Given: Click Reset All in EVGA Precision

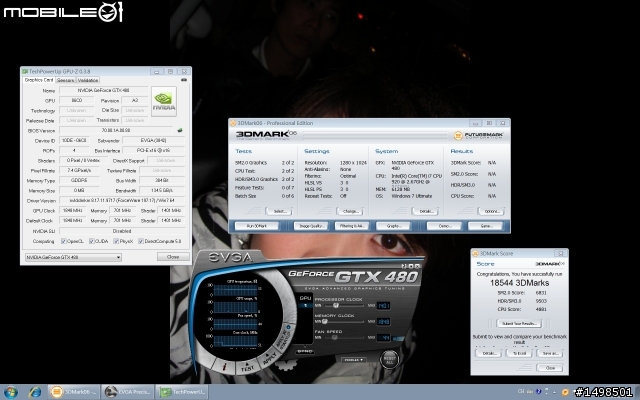Looking at the screenshot, I should [389, 359].
